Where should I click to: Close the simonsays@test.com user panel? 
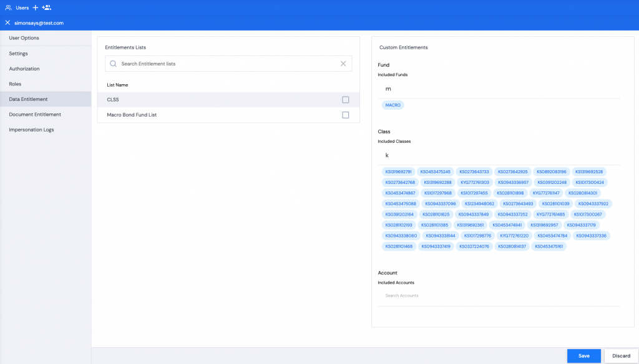[7, 23]
